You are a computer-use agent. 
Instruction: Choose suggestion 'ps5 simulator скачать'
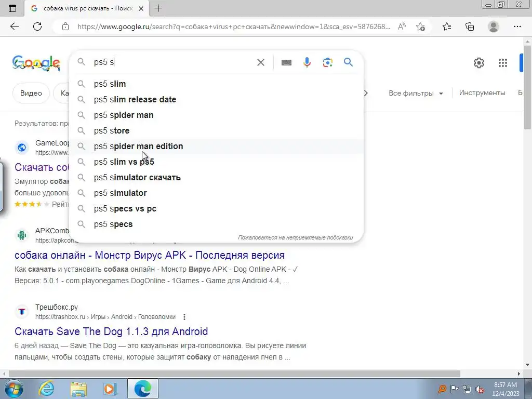(x=216, y=178)
